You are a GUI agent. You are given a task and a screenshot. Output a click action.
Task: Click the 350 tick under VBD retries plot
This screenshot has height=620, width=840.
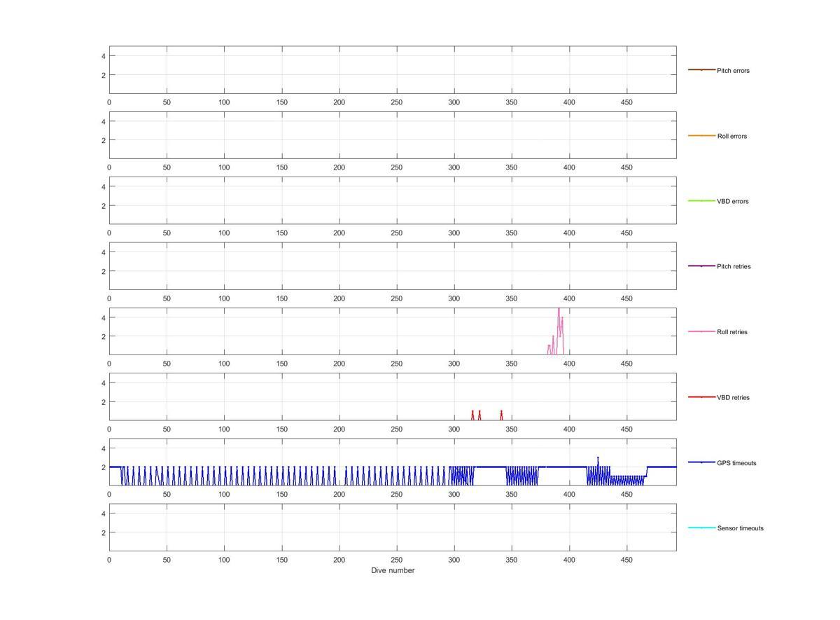512,429
